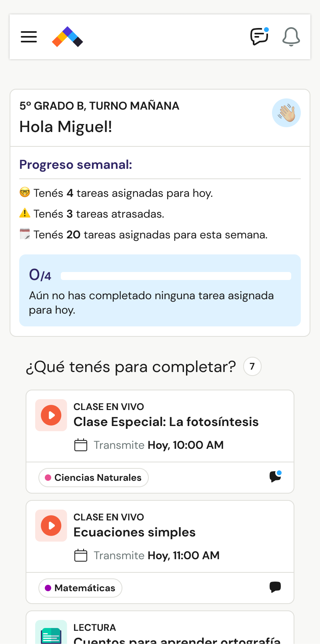The height and width of the screenshot is (644, 320).
Task: Open the Ecuaciones simples class title
Action: point(134,532)
